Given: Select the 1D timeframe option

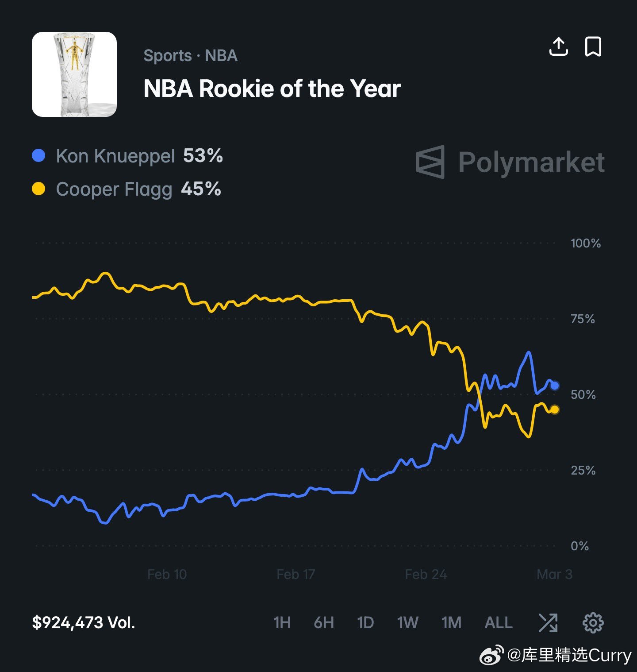Looking at the screenshot, I should tap(365, 623).
